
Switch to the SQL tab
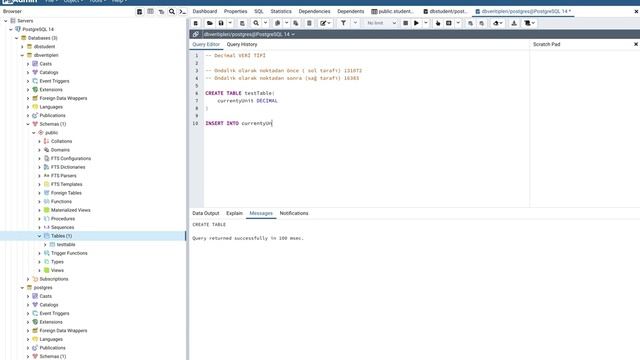tap(259, 11)
